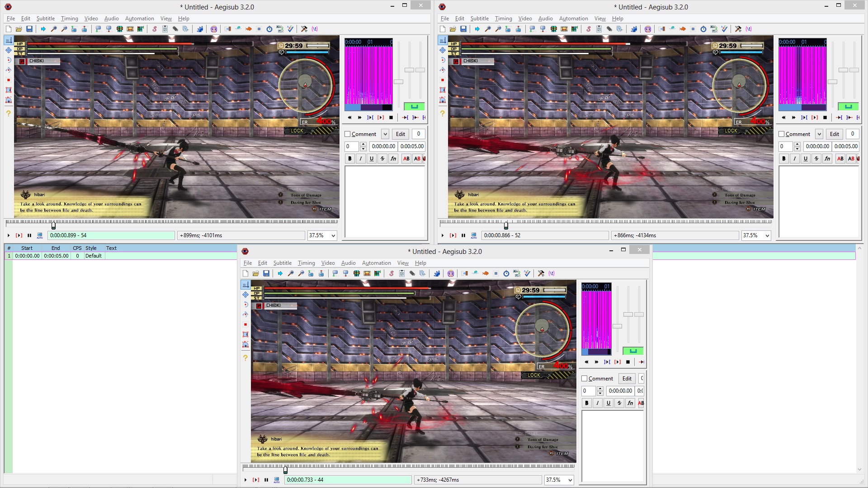Select drag/move visual tool in top-left window
Viewport: 868px width, 488px height.
tap(9, 50)
